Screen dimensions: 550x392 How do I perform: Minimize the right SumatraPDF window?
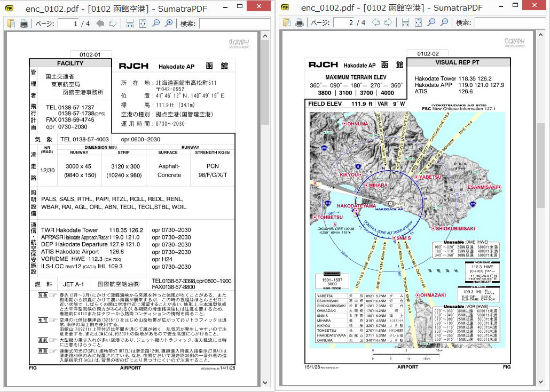pyautogui.click(x=500, y=5)
